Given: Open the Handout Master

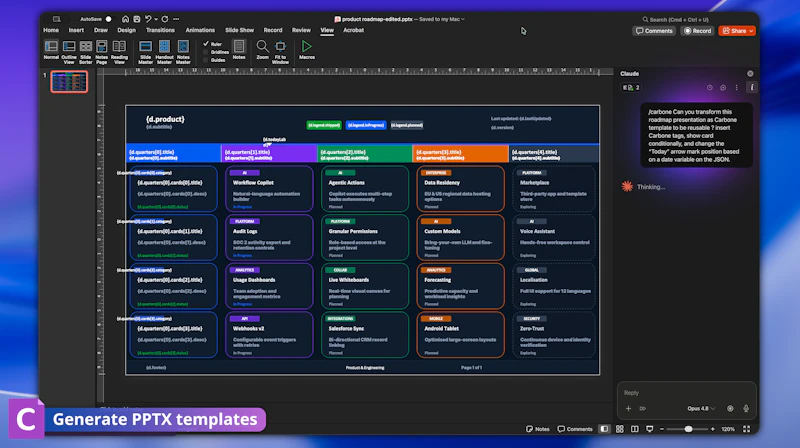Looking at the screenshot, I should coord(164,52).
